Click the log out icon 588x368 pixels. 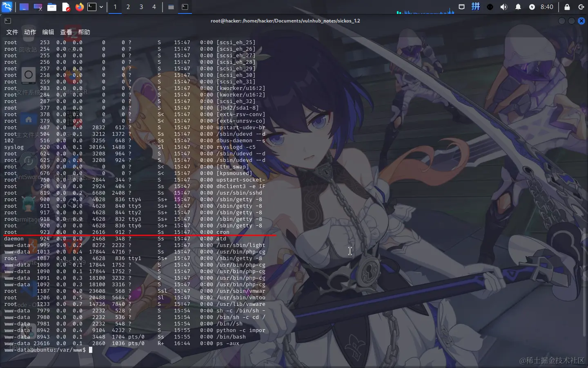pos(581,7)
